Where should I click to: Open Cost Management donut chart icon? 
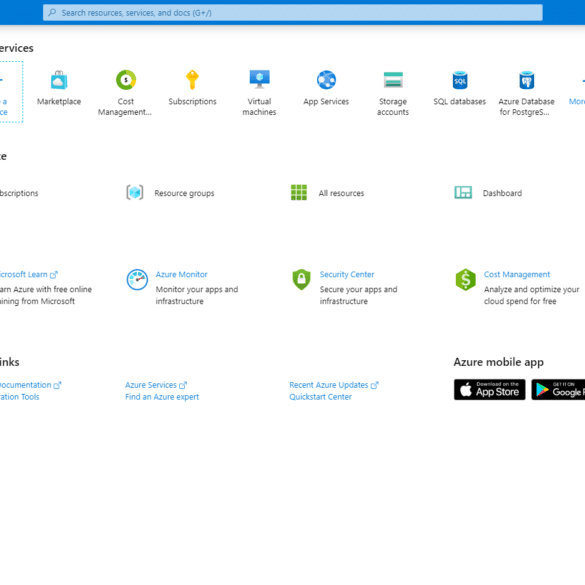126,80
